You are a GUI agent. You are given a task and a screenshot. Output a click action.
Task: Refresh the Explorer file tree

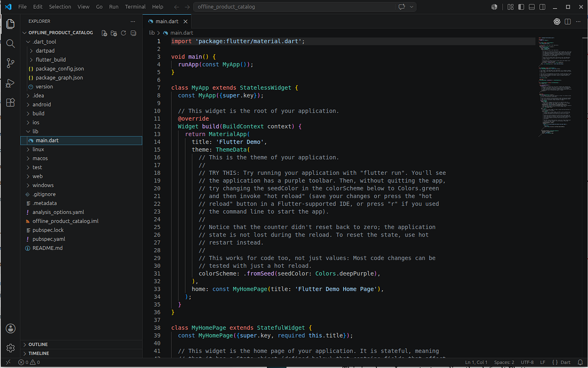coord(123,33)
